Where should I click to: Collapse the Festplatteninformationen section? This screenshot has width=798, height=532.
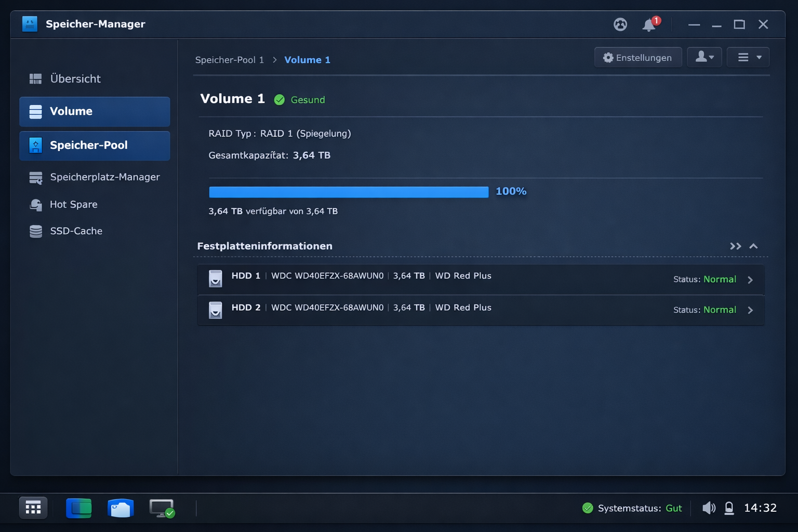754,246
